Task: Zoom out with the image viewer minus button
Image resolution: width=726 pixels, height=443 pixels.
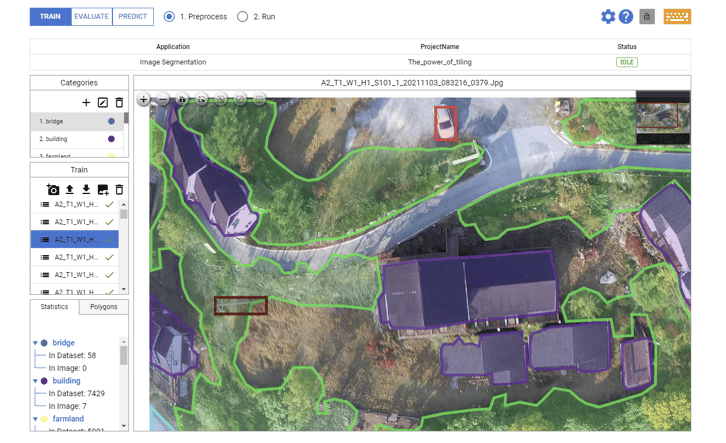Action: pos(163,100)
